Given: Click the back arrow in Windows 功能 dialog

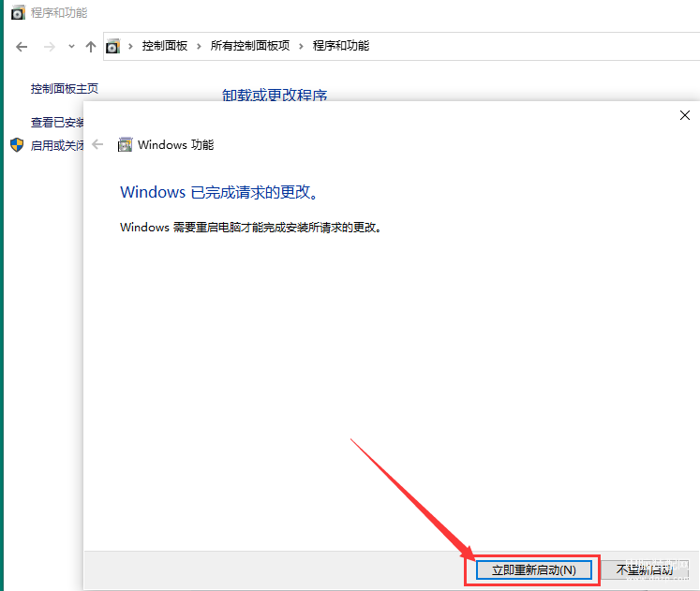Looking at the screenshot, I should click(x=97, y=144).
